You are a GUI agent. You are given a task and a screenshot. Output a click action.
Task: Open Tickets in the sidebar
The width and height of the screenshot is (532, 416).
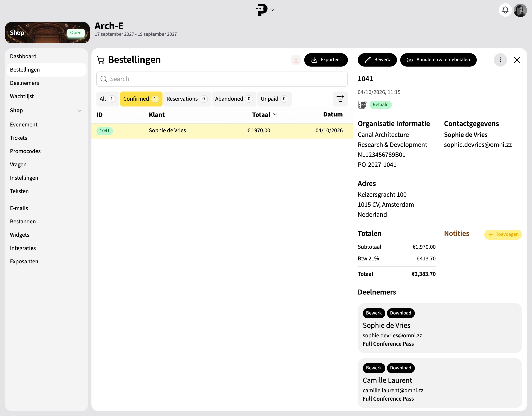click(x=46, y=138)
